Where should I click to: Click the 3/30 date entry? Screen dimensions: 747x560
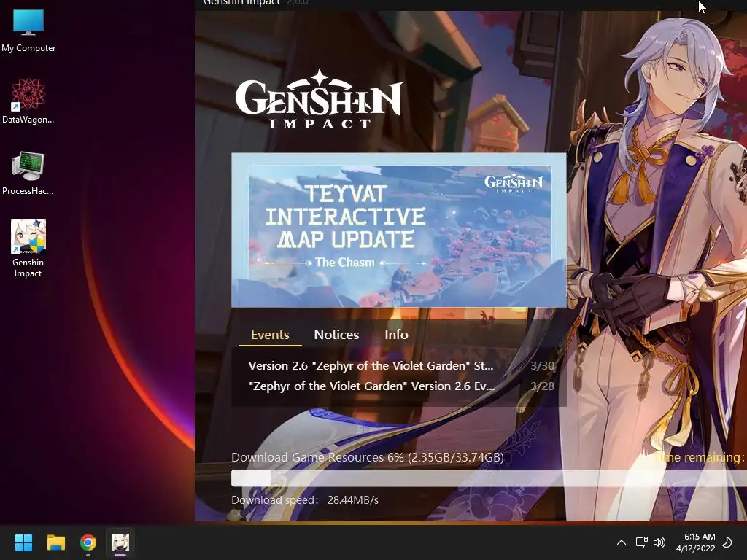tap(543, 366)
